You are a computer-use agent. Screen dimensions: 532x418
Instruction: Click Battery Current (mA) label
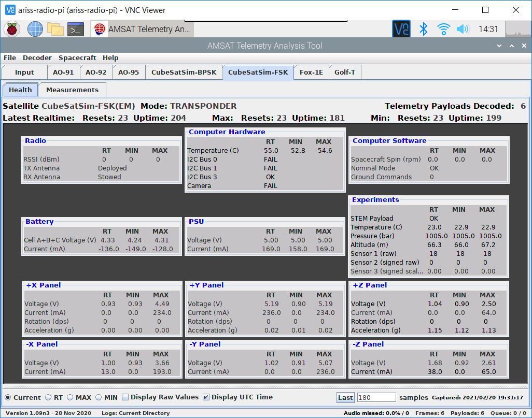(45, 249)
